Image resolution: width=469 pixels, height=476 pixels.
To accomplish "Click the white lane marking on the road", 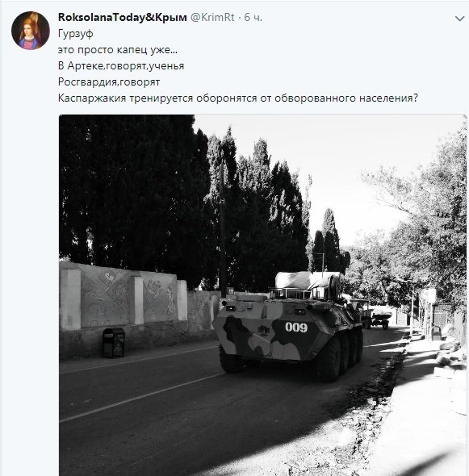I will pos(141,398).
